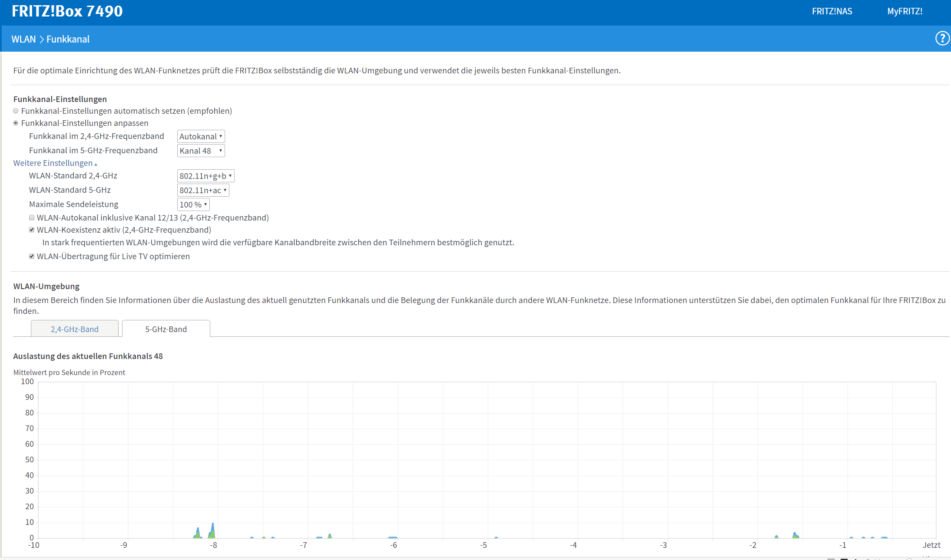Click the FRITZ!Box 7490 logo title
This screenshot has height=560, width=951.
(x=67, y=11)
